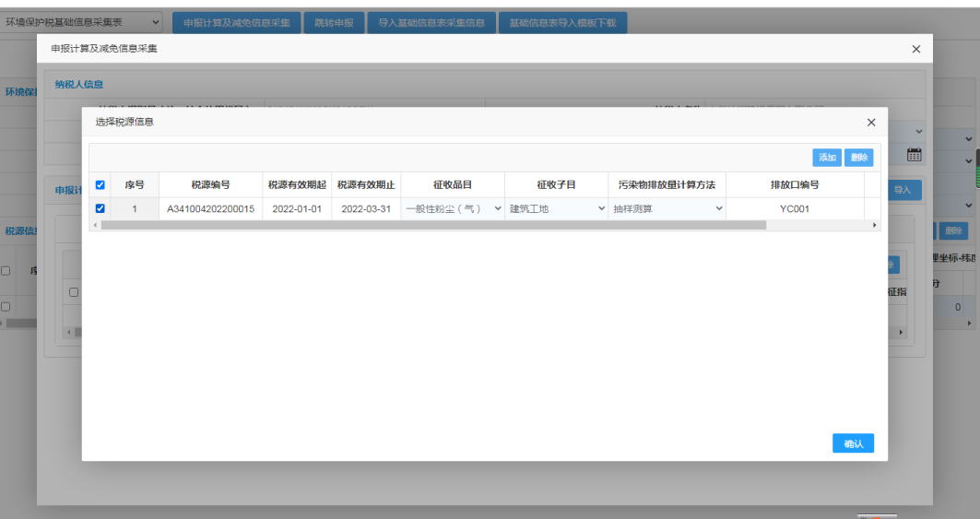Open the 抽样测算 calculation method dropdown
This screenshot has height=519, width=980.
point(667,209)
